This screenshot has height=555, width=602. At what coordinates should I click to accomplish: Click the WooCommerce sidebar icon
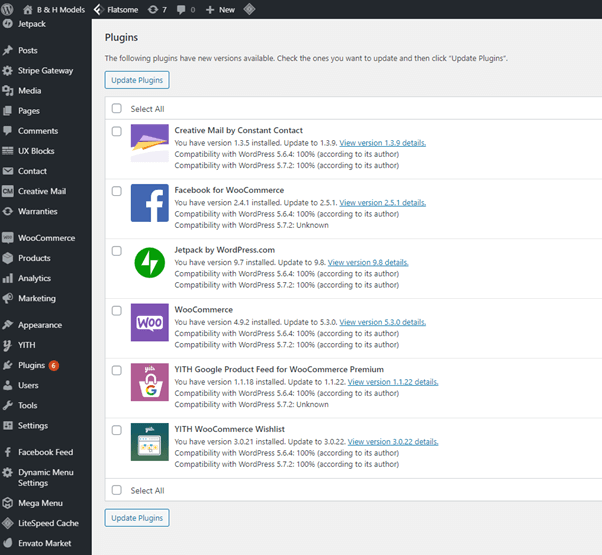pos(8,238)
